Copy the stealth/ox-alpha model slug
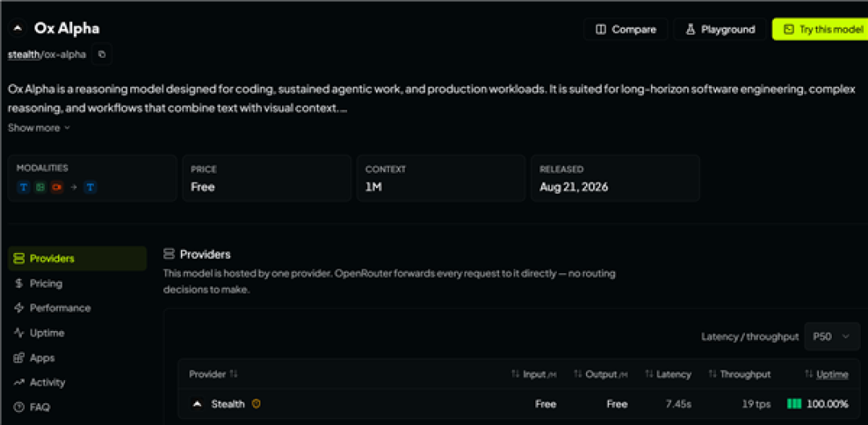This screenshot has height=425, width=868. click(102, 55)
